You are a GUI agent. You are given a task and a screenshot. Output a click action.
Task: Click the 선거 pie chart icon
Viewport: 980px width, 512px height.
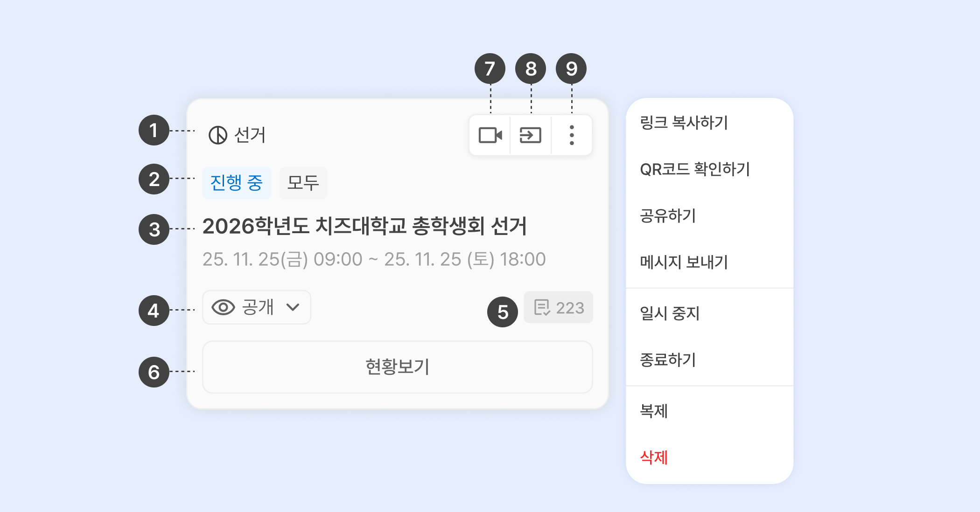pyautogui.click(x=218, y=135)
